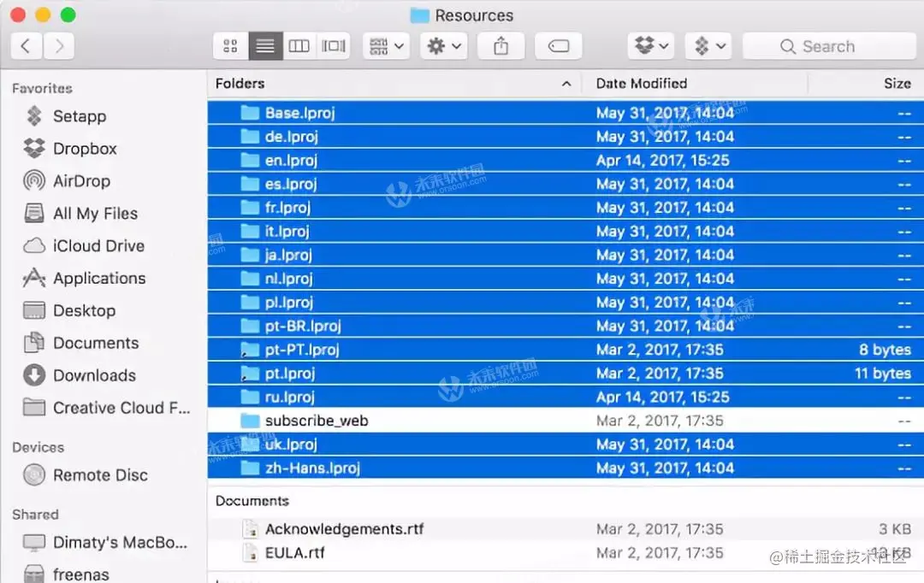Click the Share toolbar button
This screenshot has height=583, width=924.
pos(500,46)
